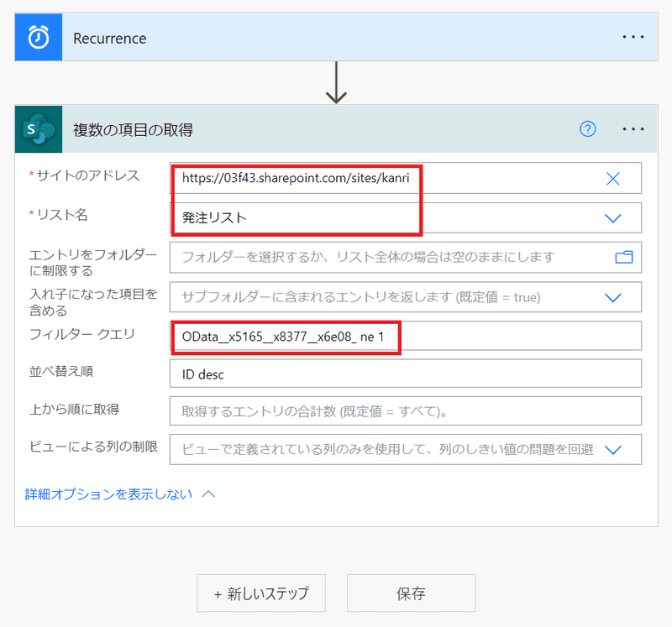Open help for the 複数の項目の取得 action

[x=588, y=129]
